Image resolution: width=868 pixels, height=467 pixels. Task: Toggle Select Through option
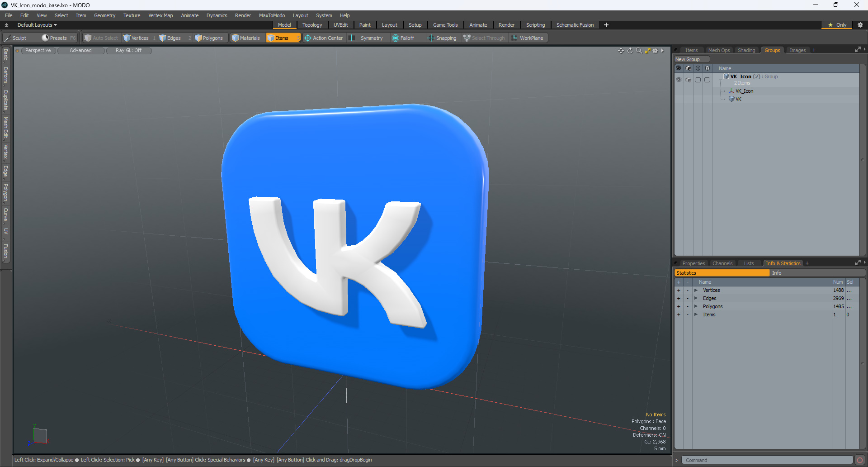pyautogui.click(x=484, y=38)
